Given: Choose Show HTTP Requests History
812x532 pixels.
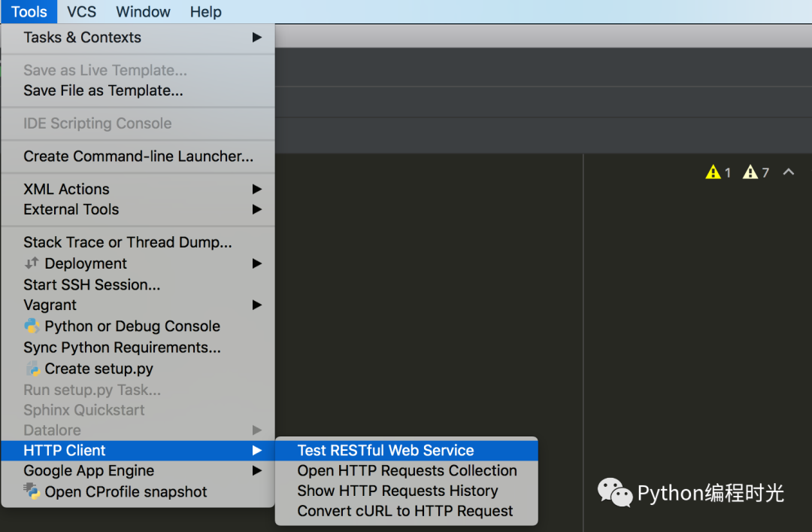Looking at the screenshot, I should click(407, 491).
